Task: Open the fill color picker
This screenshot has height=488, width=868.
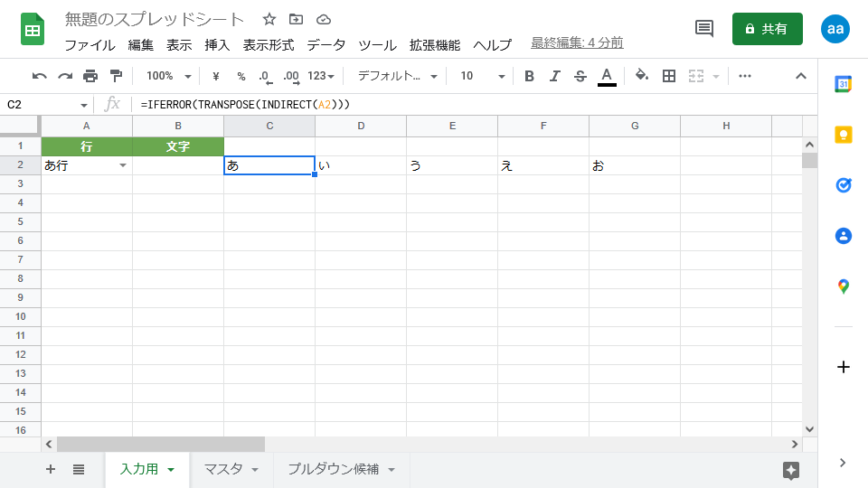Action: pyautogui.click(x=642, y=75)
